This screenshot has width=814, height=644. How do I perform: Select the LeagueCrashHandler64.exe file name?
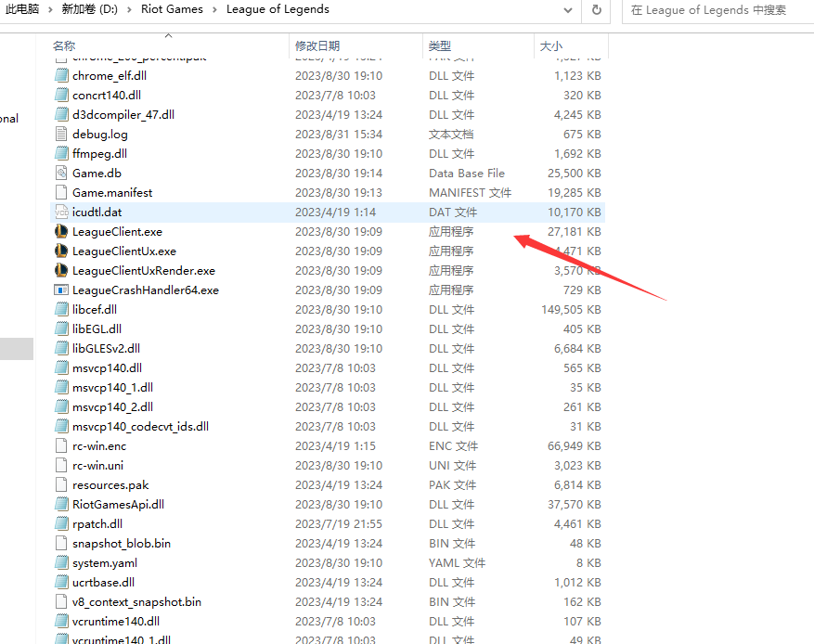pos(146,290)
